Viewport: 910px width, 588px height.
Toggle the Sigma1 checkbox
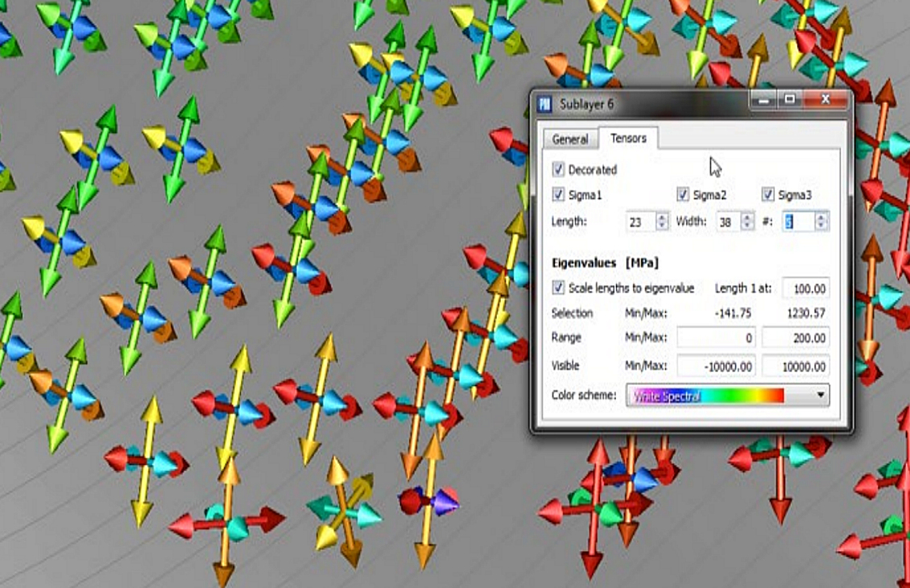(559, 195)
